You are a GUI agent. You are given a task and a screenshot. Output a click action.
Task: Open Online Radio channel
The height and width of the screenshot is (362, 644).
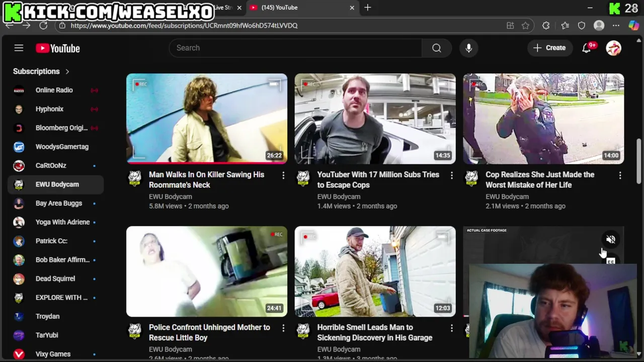coord(55,90)
